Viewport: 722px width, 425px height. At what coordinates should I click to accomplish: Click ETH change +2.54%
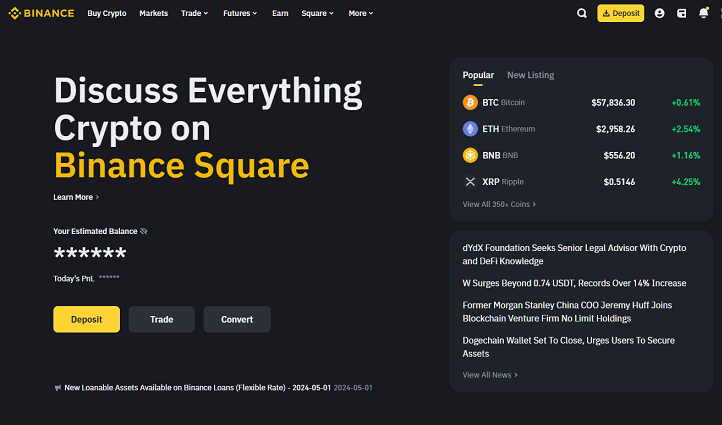(686, 129)
